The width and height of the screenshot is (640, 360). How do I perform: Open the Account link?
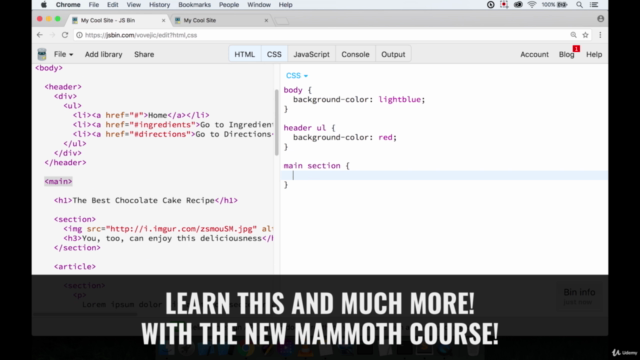(534, 54)
